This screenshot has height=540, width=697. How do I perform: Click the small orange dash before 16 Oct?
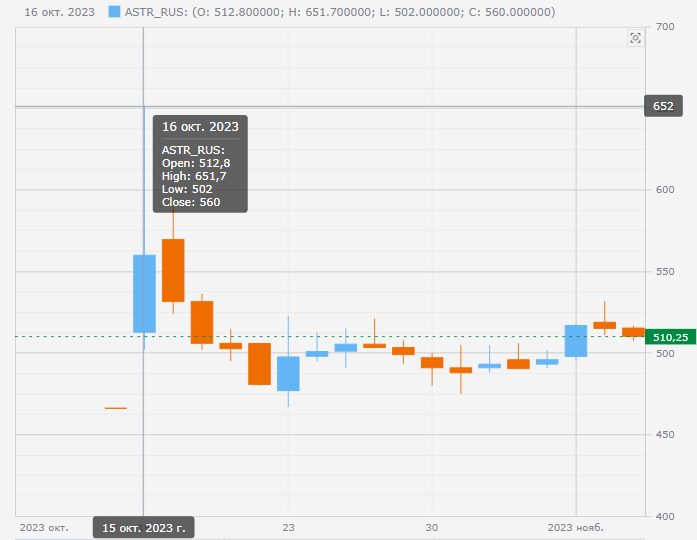point(115,408)
